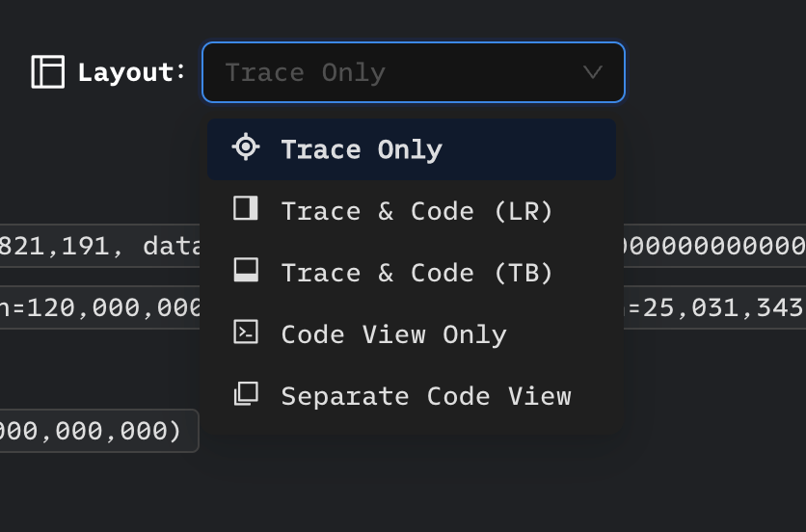Viewport: 806px width, 532px height.
Task: Click the Layout panel icon beside the label
Action: coord(48,72)
